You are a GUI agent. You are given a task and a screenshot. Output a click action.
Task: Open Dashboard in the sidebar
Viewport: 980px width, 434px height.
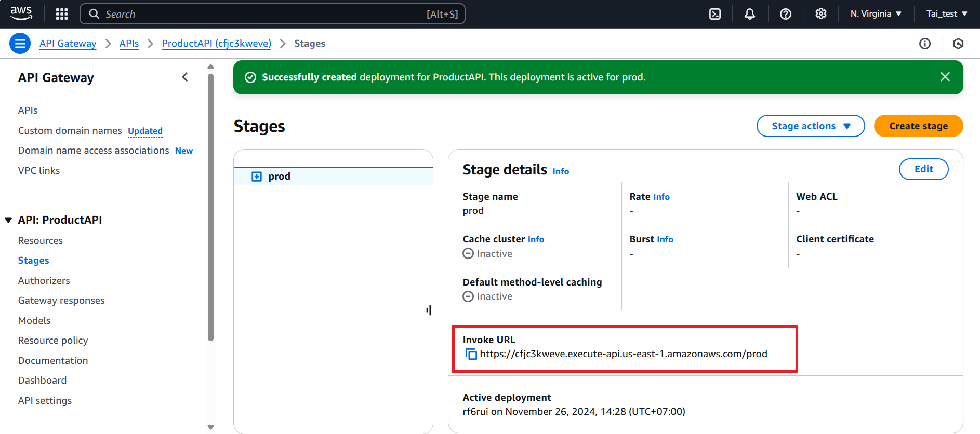point(43,381)
